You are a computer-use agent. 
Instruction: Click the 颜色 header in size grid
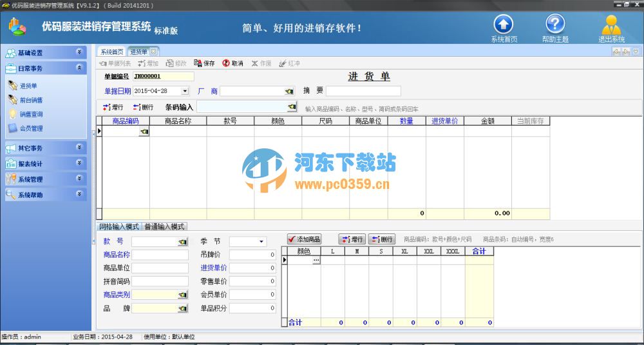(303, 251)
